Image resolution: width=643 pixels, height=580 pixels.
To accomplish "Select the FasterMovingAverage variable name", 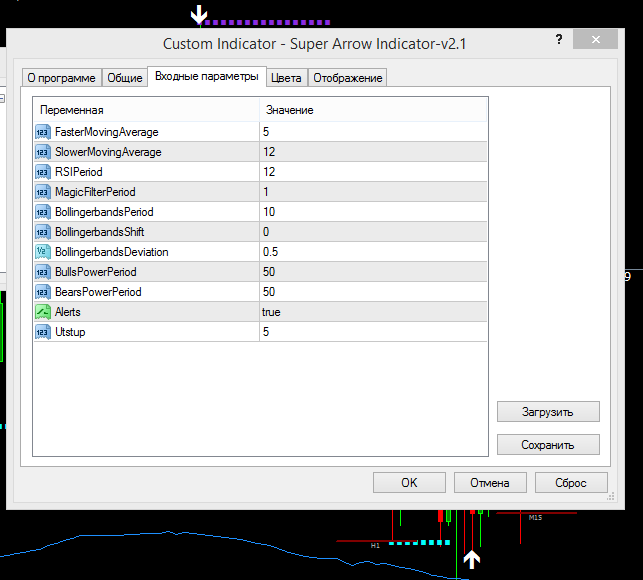I will pos(107,132).
